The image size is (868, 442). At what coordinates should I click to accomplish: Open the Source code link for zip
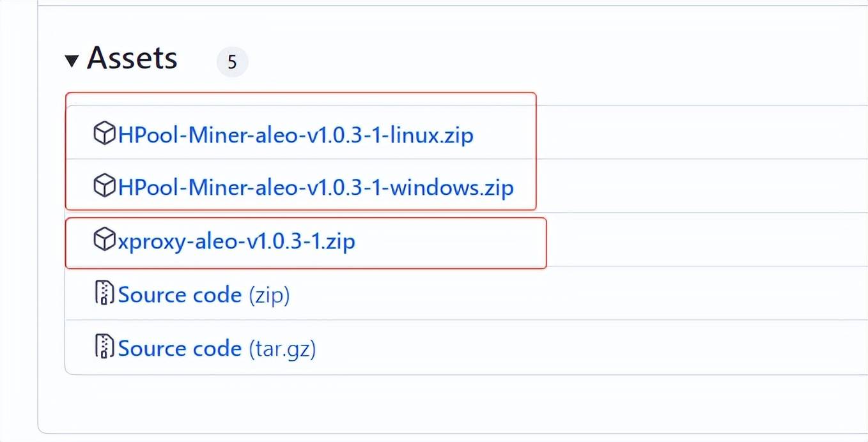pos(180,295)
